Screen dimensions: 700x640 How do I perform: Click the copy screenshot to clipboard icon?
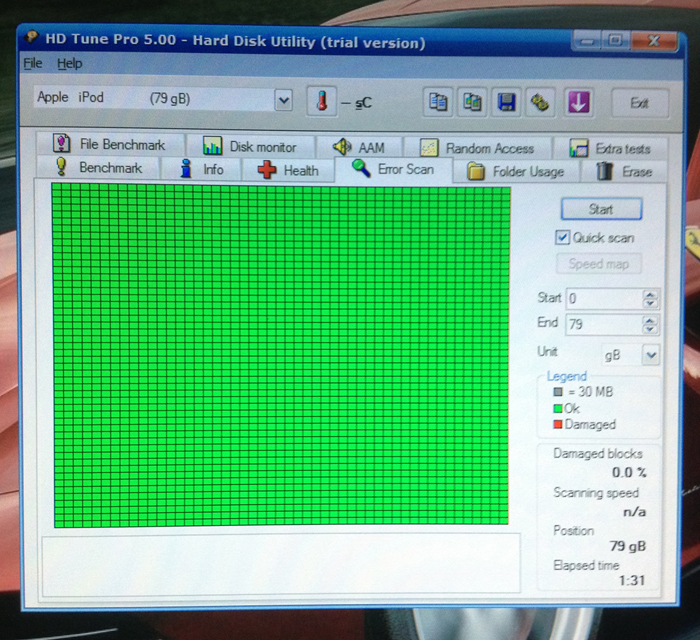point(472,102)
